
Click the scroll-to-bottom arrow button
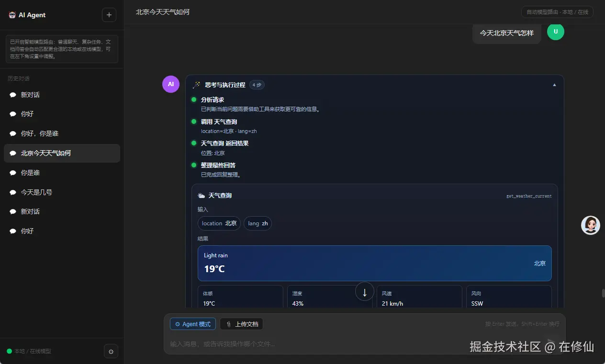pyautogui.click(x=365, y=292)
